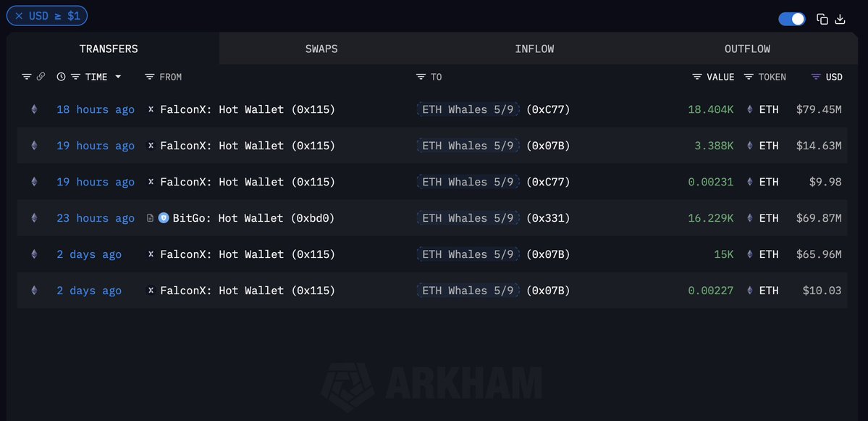Select ETH Whales 5/9 tag for 0x331
The image size is (868, 421).
(x=468, y=218)
